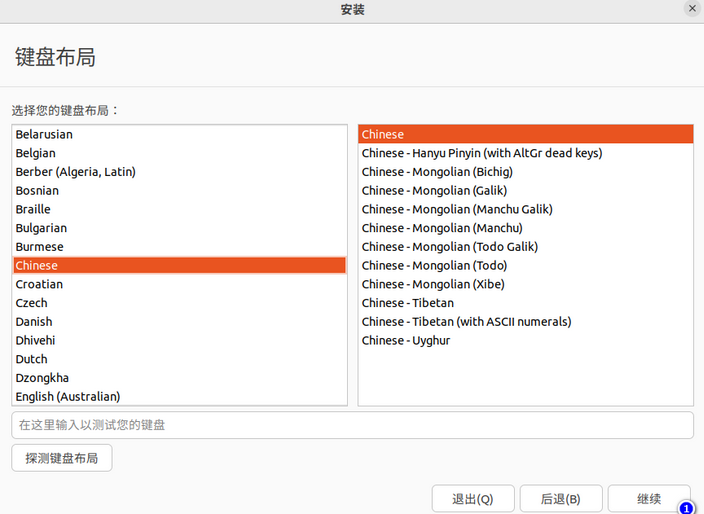Choose Belgian keyboard layout
704x514 pixels.
[x=36, y=153]
